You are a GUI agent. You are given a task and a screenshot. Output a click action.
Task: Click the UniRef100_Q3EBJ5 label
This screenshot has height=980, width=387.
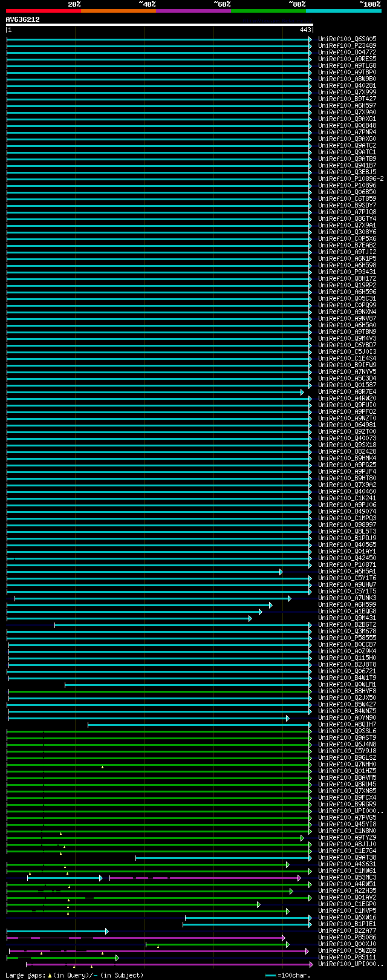pyautogui.click(x=347, y=172)
